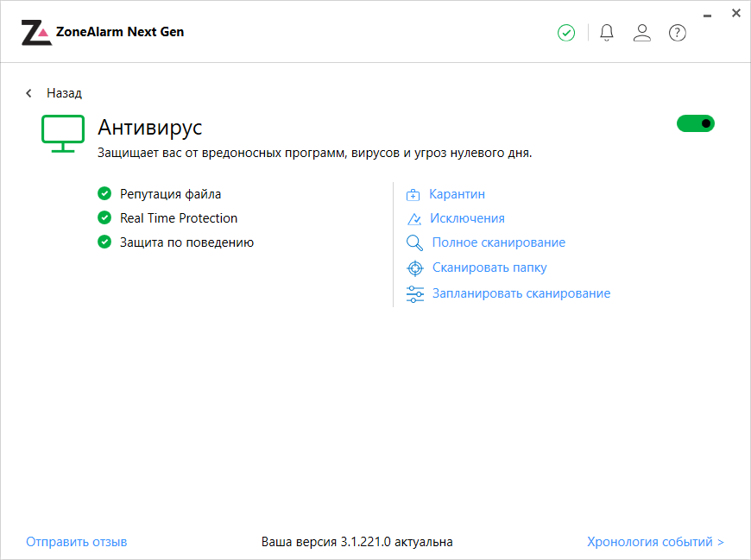Viewport: 751px width, 560px height.
Task: Click the green check next to Репутация файла
Action: (x=104, y=193)
